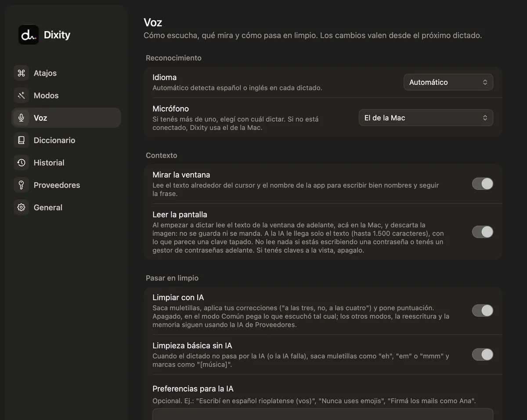527x420 pixels.
Task: Click the Limpieza básica sin IA label
Action: coord(192,346)
